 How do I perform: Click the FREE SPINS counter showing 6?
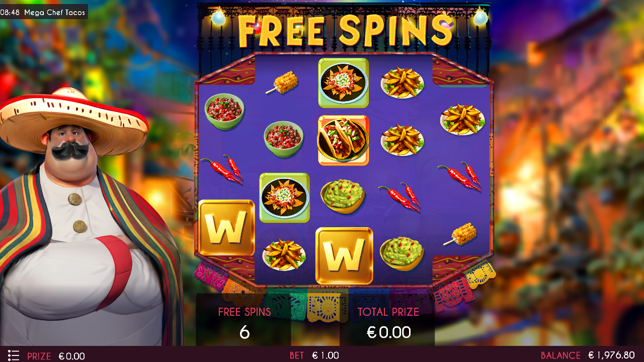coord(245,322)
